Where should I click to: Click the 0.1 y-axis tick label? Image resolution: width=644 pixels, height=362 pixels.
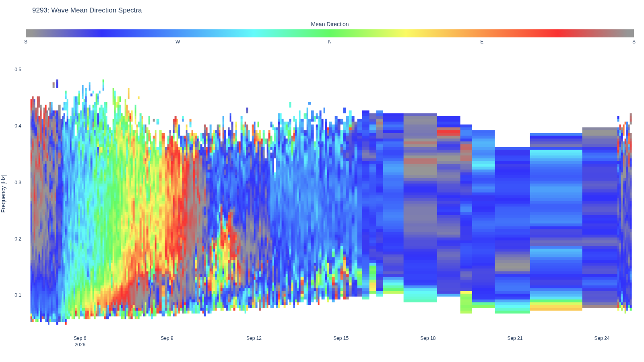point(18,295)
